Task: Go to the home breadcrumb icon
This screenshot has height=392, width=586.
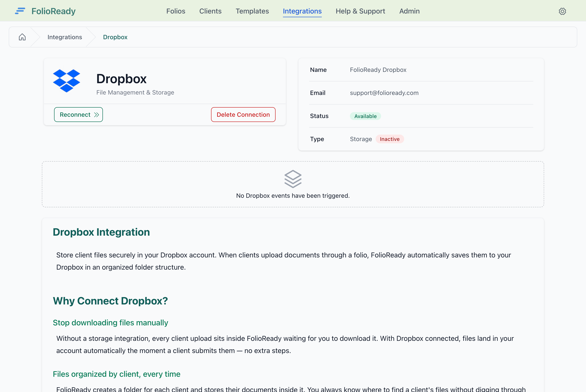Action: 22,37
